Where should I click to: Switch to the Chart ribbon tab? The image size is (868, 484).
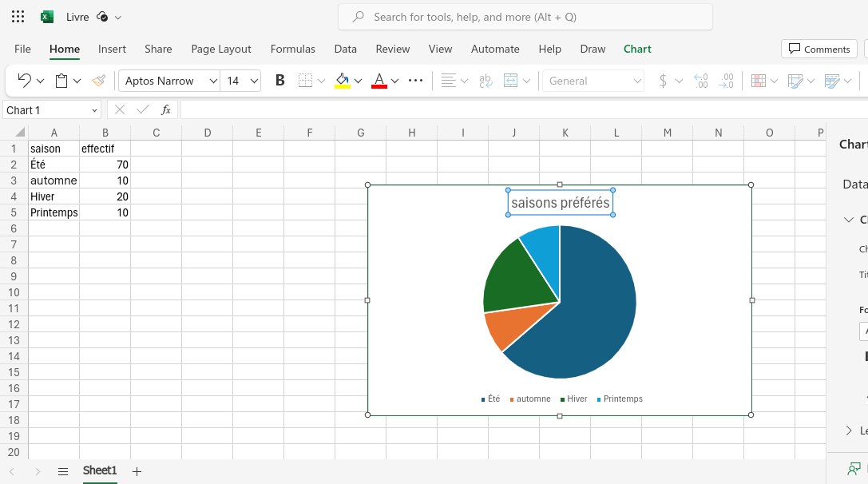[637, 49]
